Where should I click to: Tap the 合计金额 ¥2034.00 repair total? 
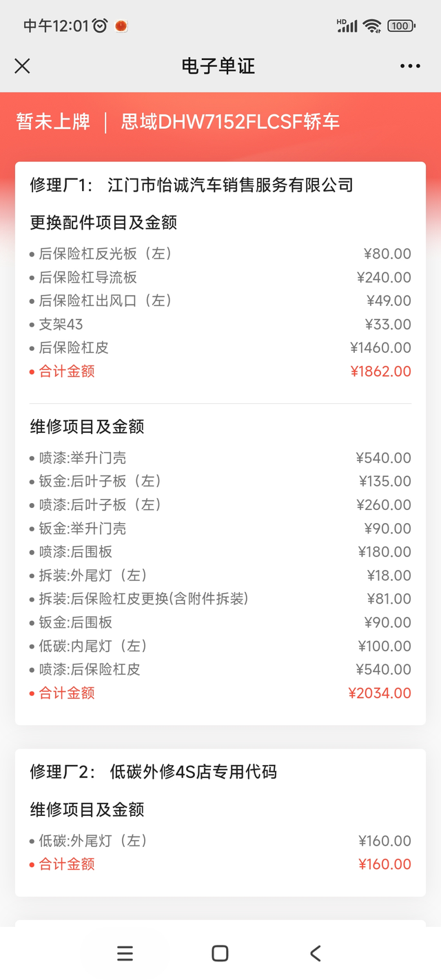click(x=220, y=693)
